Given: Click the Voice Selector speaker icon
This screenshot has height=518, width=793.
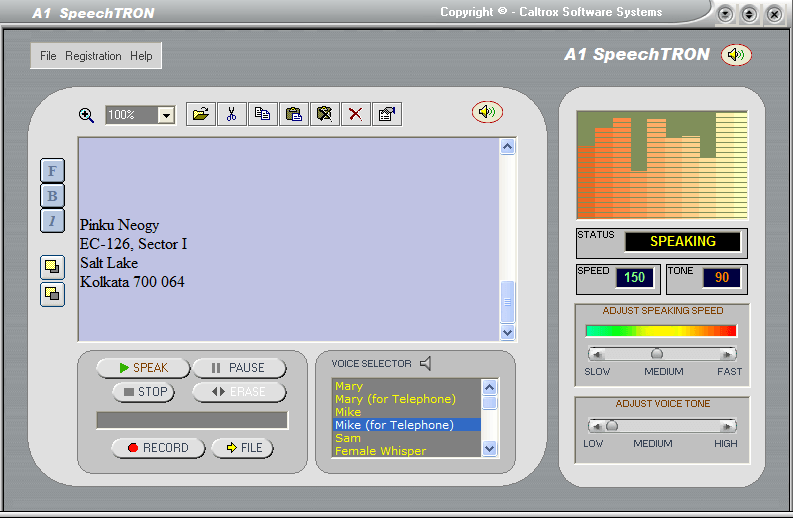Looking at the screenshot, I should [426, 363].
